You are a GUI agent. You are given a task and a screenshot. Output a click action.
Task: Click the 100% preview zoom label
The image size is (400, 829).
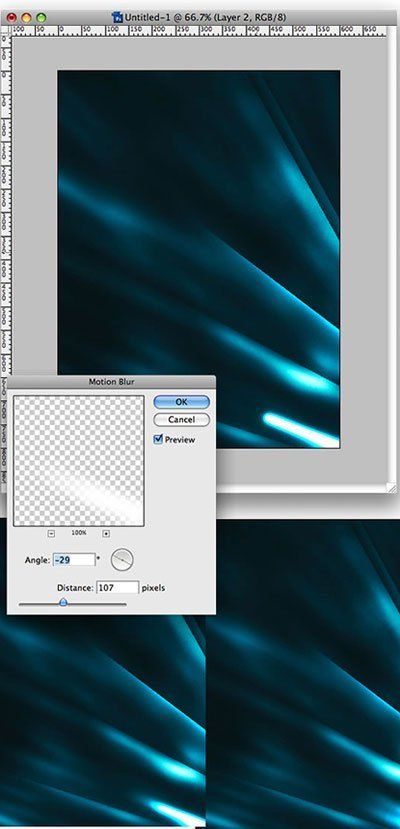pyautogui.click(x=79, y=533)
